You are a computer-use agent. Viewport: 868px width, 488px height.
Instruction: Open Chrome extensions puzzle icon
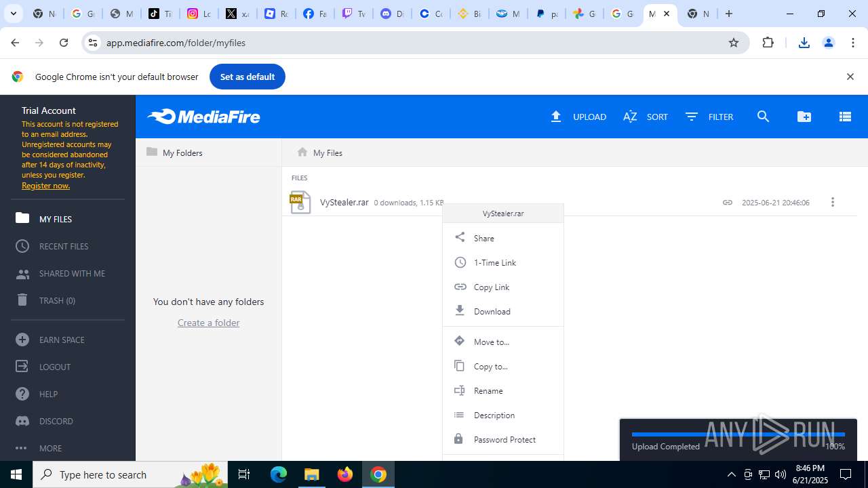click(x=768, y=43)
